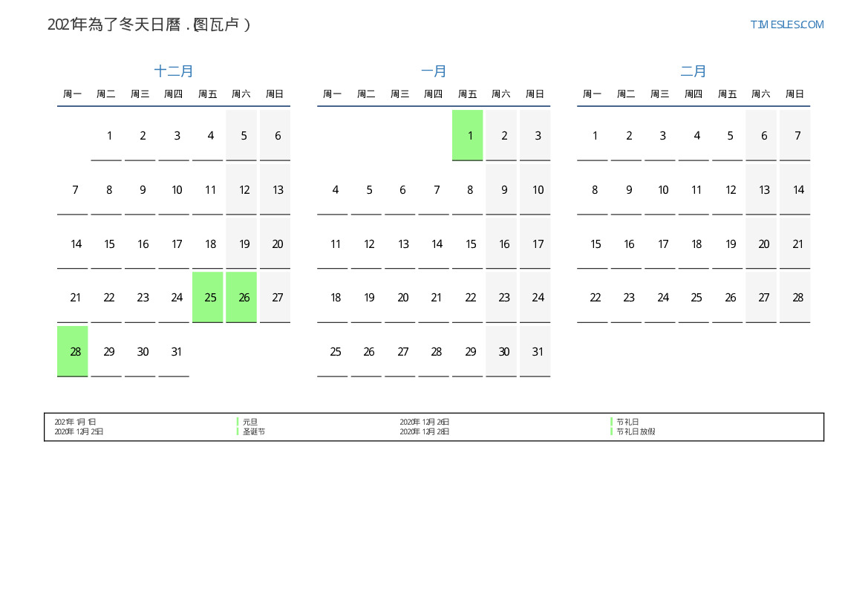Image resolution: width=868 pixels, height=614 pixels.
Task: Click the page title 2021年冬天日曆
Action: click(149, 25)
